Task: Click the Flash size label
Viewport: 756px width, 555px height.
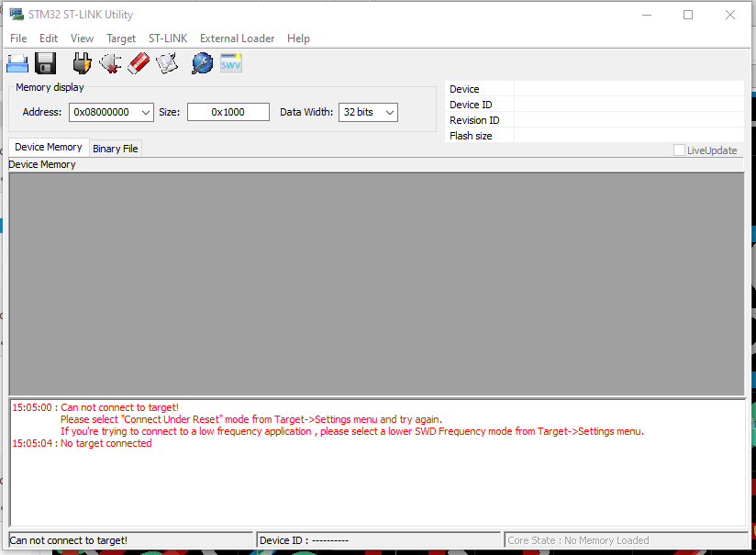Action: tap(471, 136)
